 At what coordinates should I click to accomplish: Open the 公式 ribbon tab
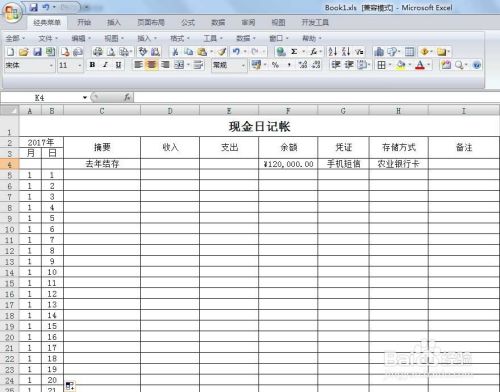(188, 22)
